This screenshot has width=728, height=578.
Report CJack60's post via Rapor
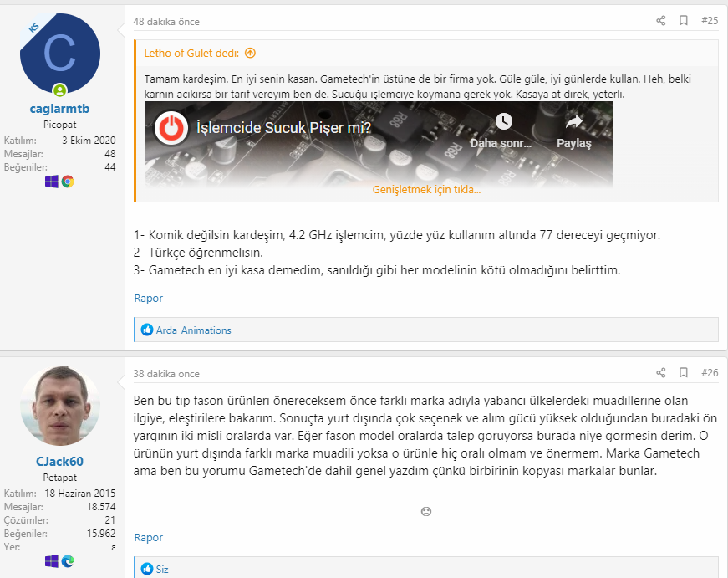tap(149, 538)
